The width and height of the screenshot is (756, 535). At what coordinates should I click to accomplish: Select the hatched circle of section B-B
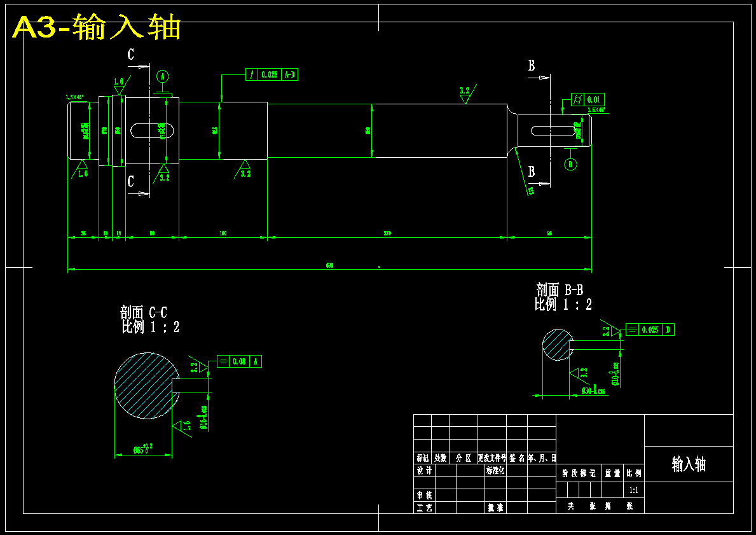click(x=558, y=345)
